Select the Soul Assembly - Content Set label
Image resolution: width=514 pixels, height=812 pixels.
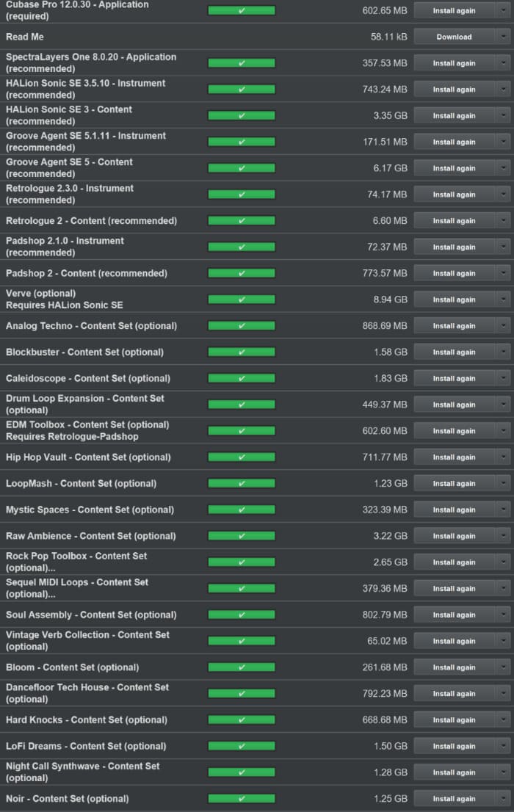pos(91,615)
